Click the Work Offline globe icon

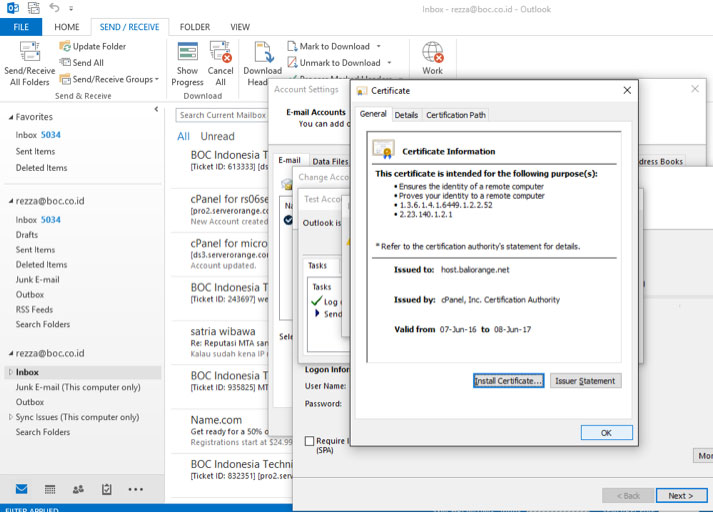[432, 52]
